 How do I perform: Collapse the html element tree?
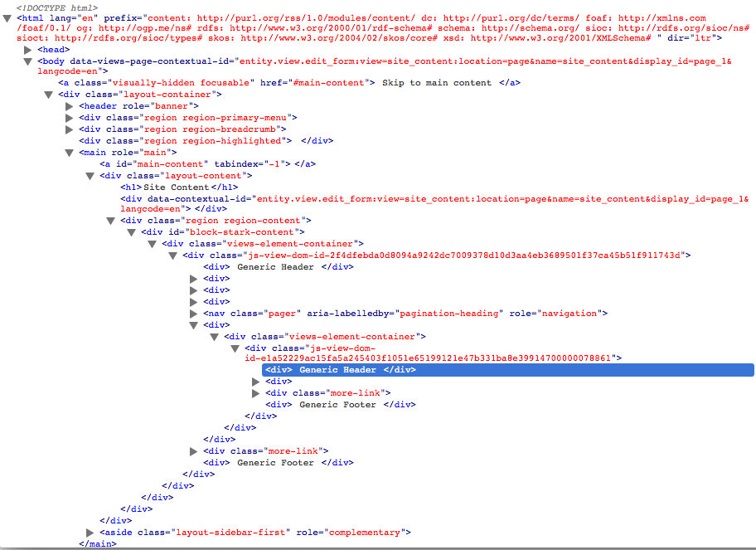[7, 17]
